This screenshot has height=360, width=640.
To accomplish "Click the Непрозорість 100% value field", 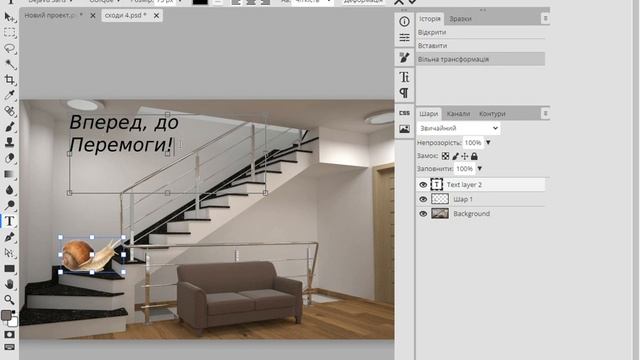I will 473,143.
